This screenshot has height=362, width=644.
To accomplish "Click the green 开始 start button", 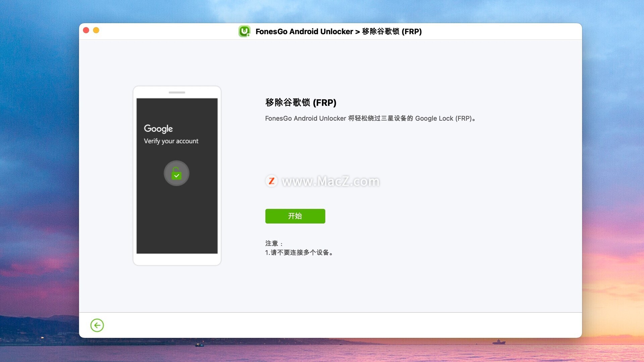I will pos(295,216).
